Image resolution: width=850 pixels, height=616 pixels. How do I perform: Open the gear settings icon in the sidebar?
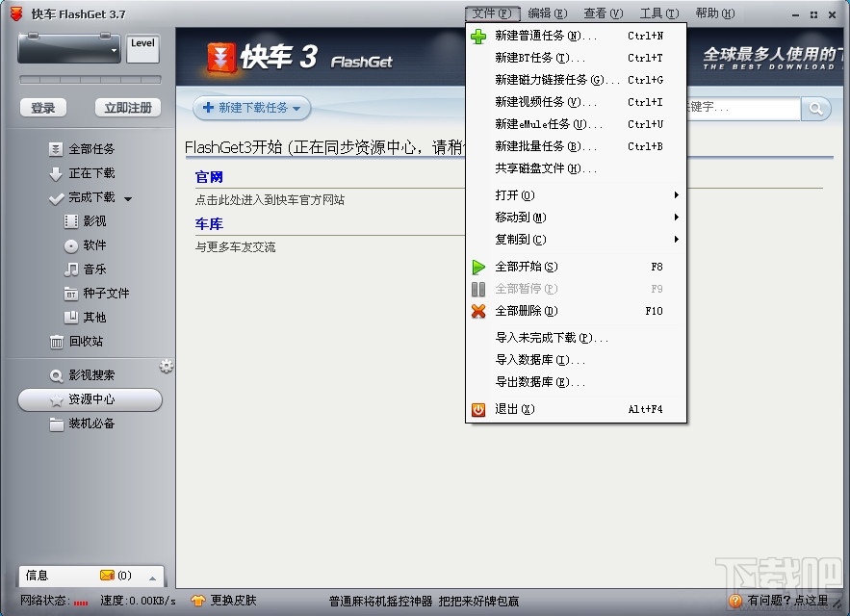(x=166, y=366)
